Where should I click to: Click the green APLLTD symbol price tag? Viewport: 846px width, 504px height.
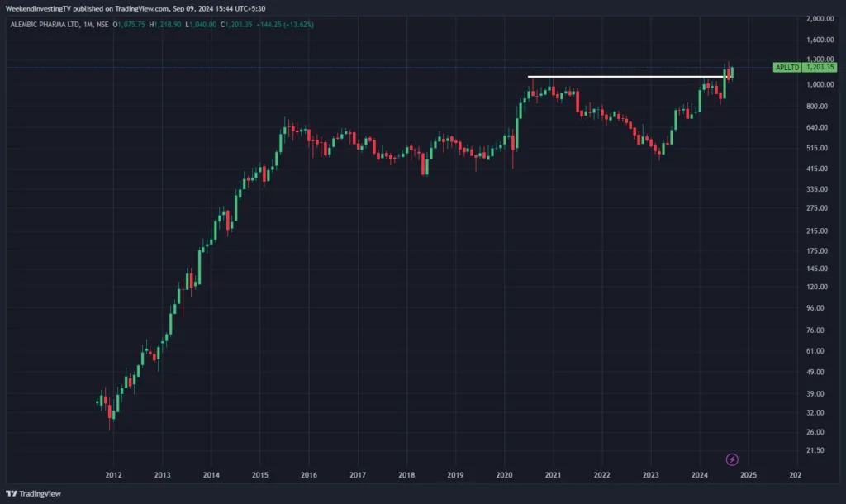tap(786, 68)
